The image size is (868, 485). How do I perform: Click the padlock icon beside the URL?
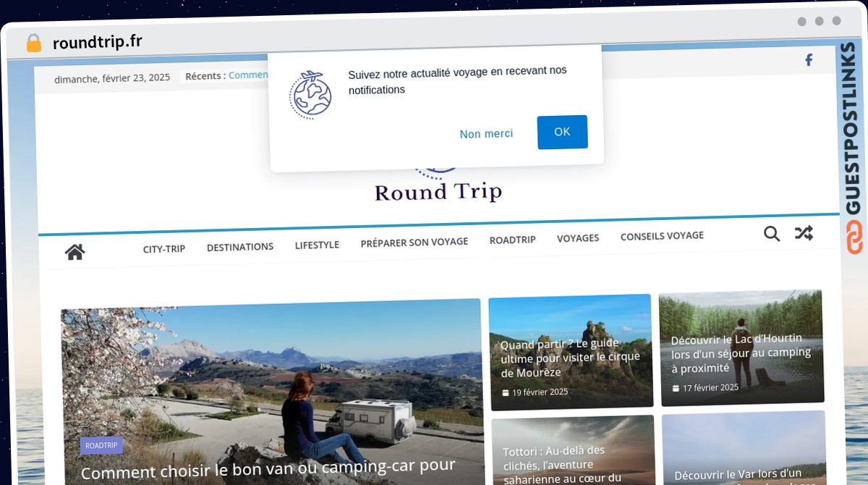pos(34,43)
